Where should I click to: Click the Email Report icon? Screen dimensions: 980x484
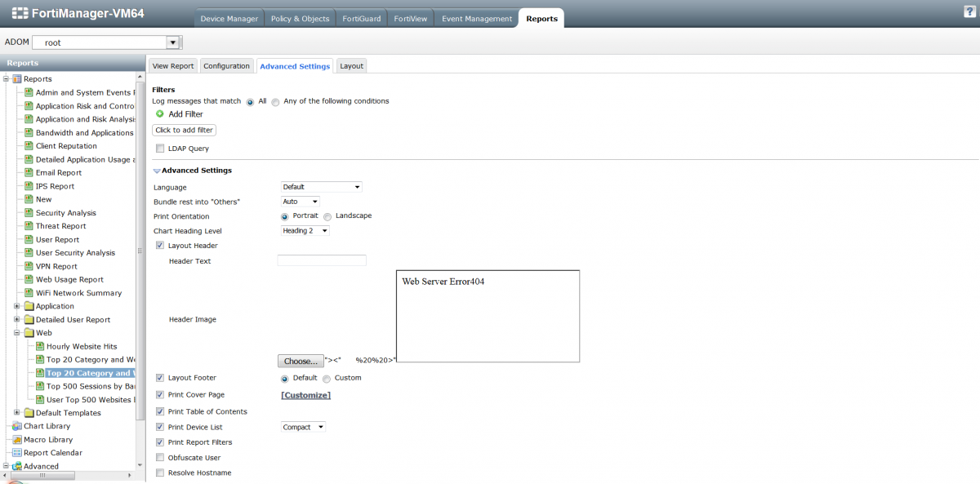coord(29,173)
